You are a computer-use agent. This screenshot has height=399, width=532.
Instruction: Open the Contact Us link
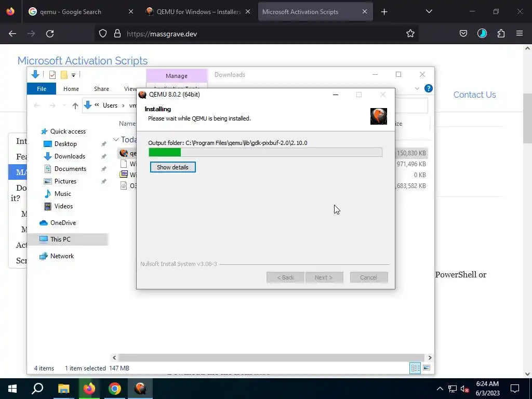coord(474,95)
